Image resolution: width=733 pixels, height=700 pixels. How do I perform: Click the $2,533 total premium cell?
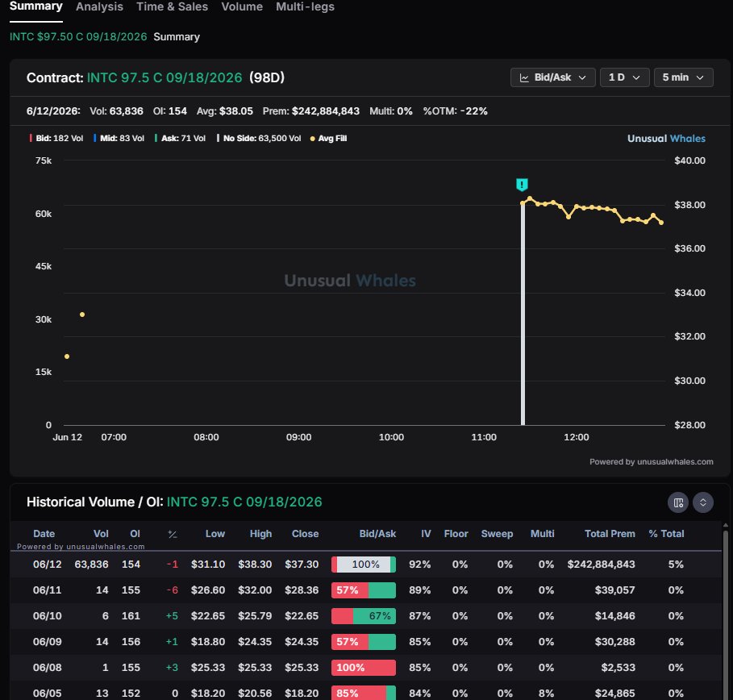618,667
